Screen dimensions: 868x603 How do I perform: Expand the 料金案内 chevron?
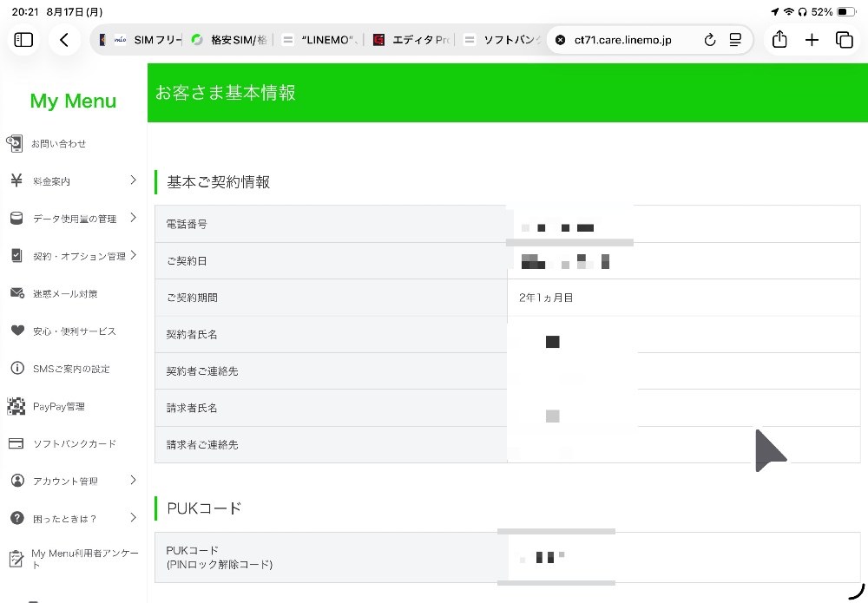point(133,180)
